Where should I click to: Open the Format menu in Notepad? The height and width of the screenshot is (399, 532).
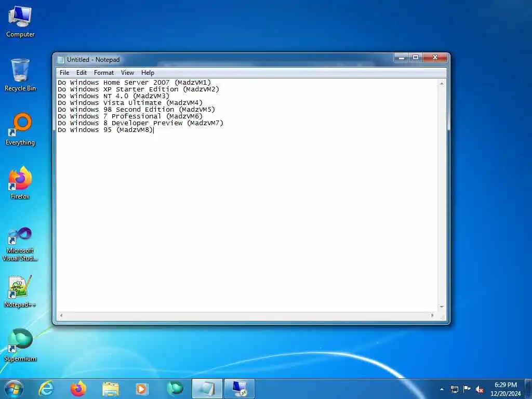click(x=104, y=73)
